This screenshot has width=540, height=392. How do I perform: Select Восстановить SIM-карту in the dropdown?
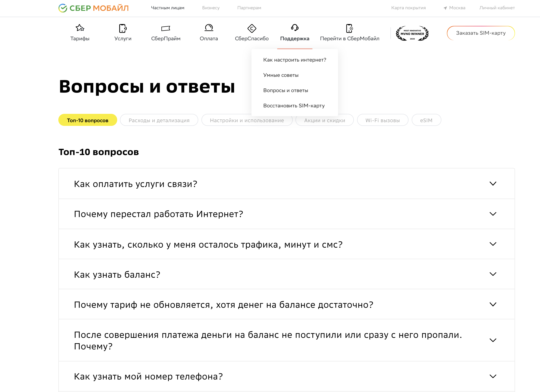(294, 106)
